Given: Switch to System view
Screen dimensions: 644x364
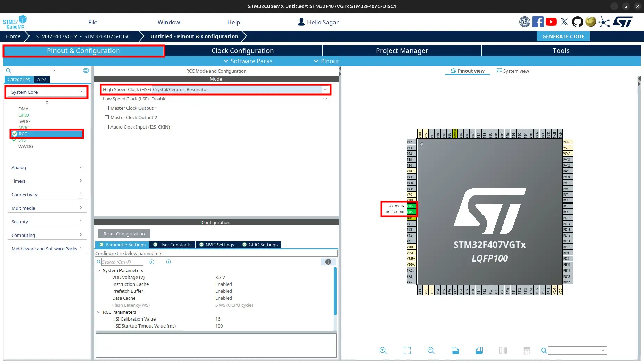Looking at the screenshot, I should (513, 71).
